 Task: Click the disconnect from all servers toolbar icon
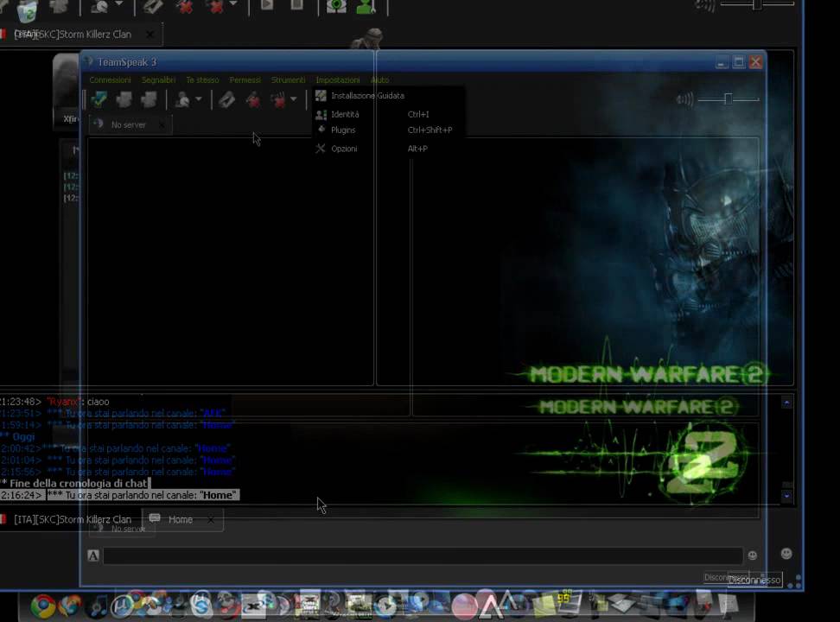[149, 99]
